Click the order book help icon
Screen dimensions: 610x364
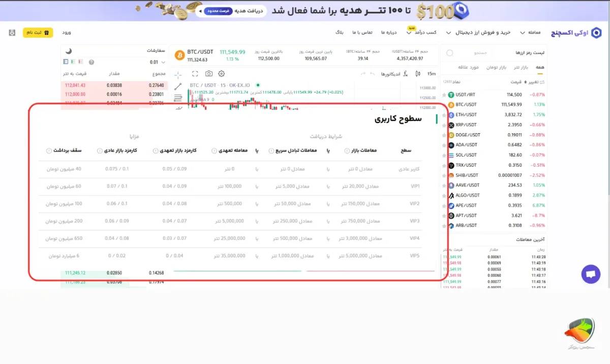tap(91, 62)
